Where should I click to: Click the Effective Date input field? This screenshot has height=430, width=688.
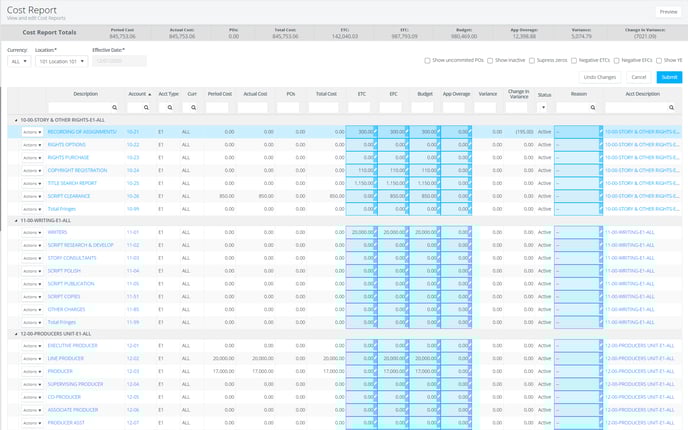(x=119, y=61)
